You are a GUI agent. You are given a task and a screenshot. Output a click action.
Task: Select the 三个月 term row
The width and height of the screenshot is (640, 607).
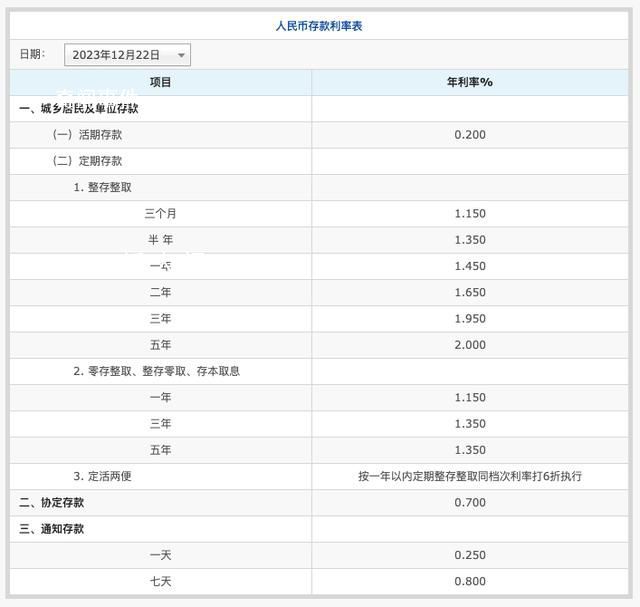(x=160, y=214)
